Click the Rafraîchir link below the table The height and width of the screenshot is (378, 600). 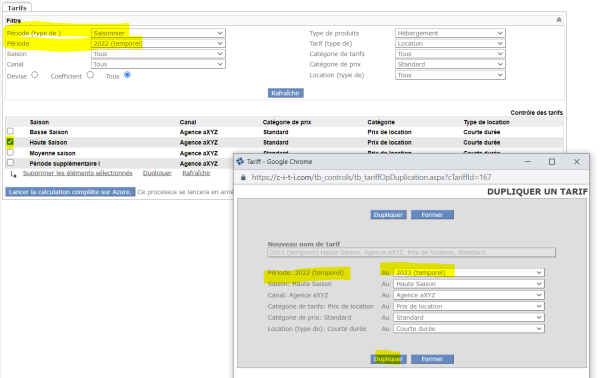pyautogui.click(x=196, y=173)
